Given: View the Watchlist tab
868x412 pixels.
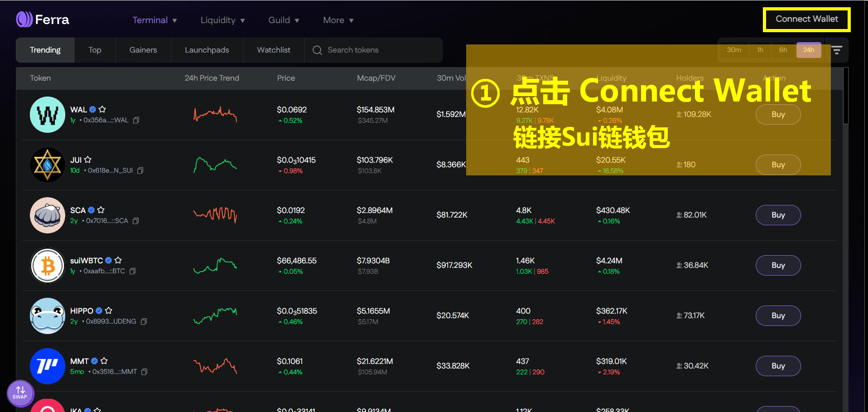Looking at the screenshot, I should coord(274,50).
